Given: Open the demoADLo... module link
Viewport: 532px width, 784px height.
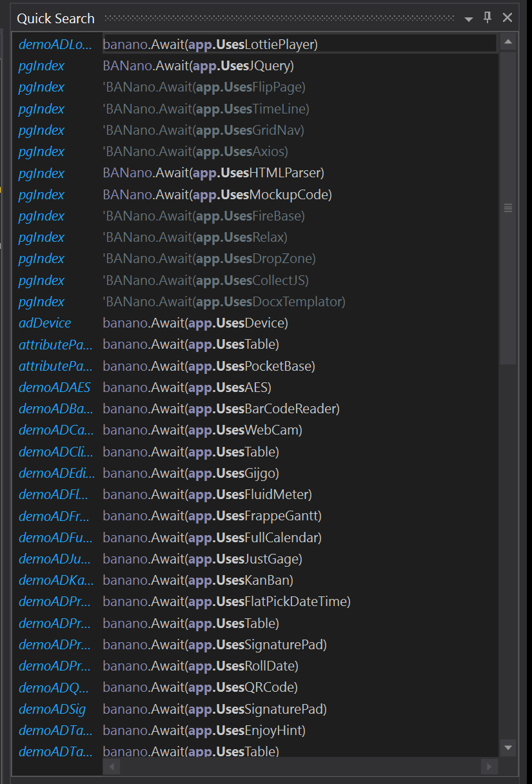Looking at the screenshot, I should (55, 44).
